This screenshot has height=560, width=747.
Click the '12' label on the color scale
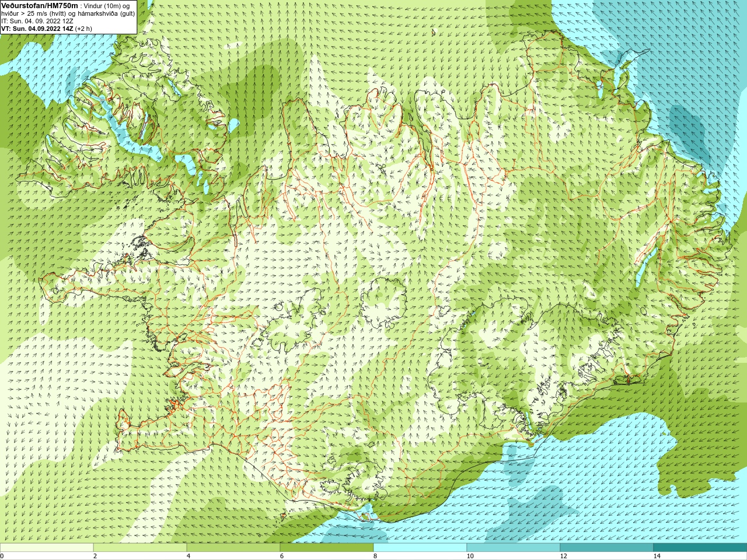coord(563,556)
